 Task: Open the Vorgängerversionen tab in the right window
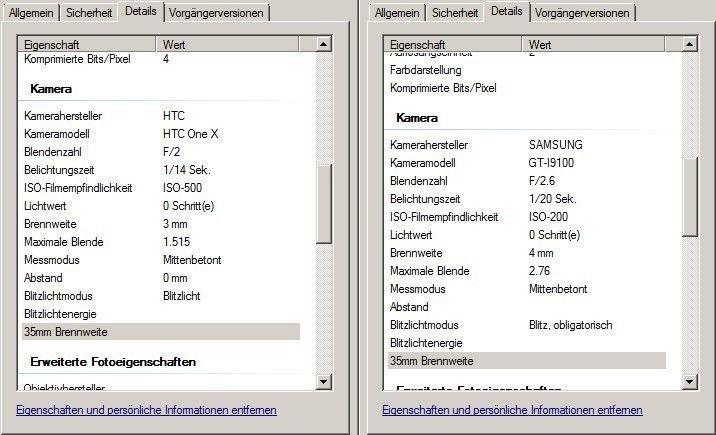pos(582,13)
